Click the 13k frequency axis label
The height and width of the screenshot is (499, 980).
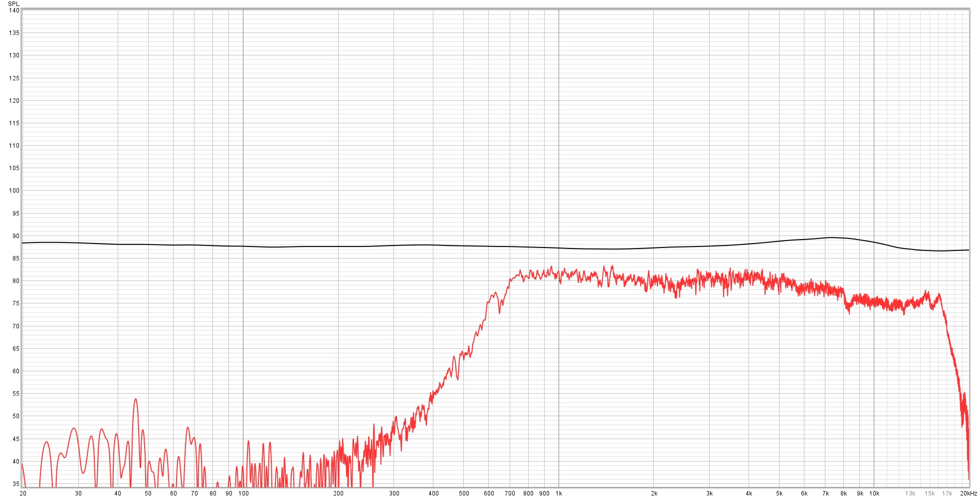910,494
